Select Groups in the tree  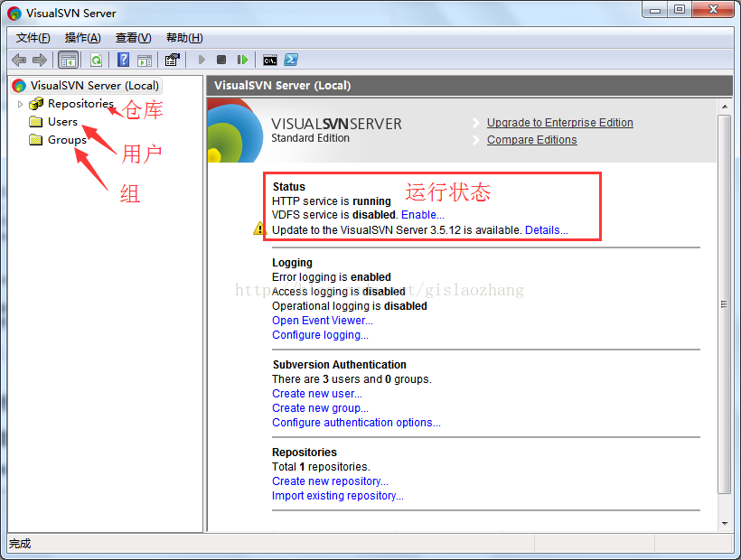tap(67, 140)
